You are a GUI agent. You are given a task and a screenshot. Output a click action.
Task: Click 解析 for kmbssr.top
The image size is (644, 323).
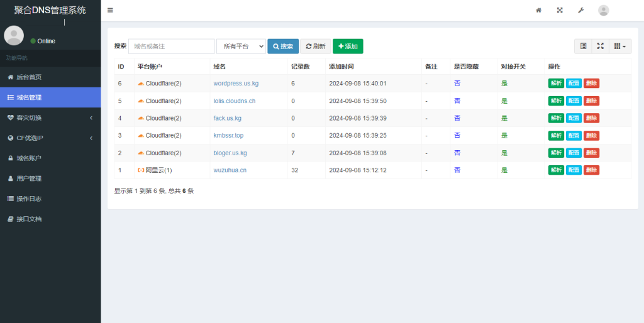[x=556, y=136]
